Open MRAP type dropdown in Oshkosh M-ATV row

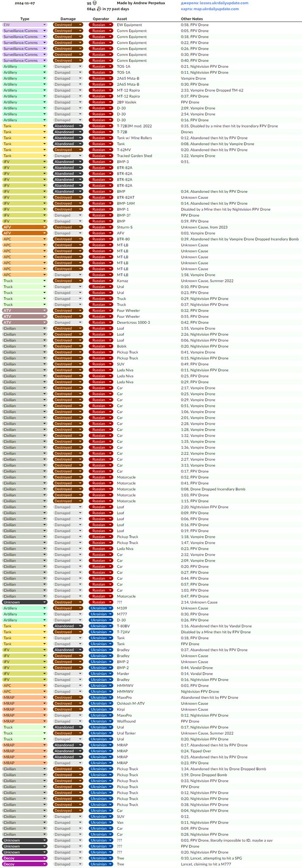point(25,704)
